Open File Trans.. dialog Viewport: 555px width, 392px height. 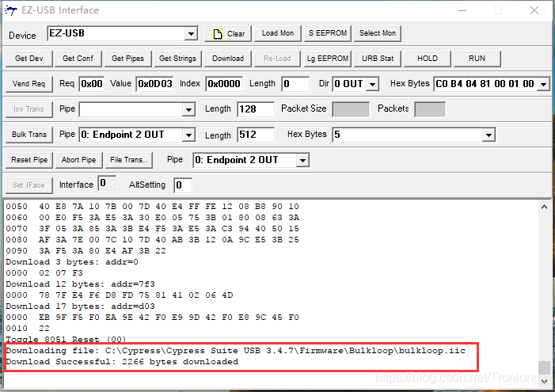(128, 160)
